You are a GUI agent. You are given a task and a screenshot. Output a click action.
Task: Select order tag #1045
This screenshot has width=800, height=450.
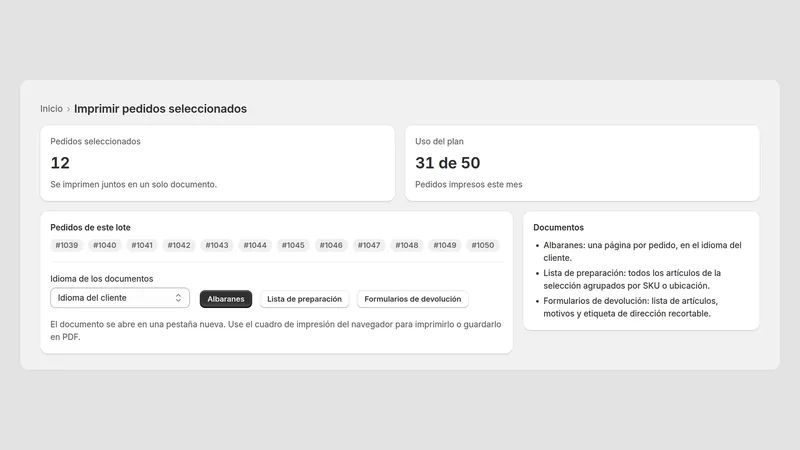click(x=293, y=245)
